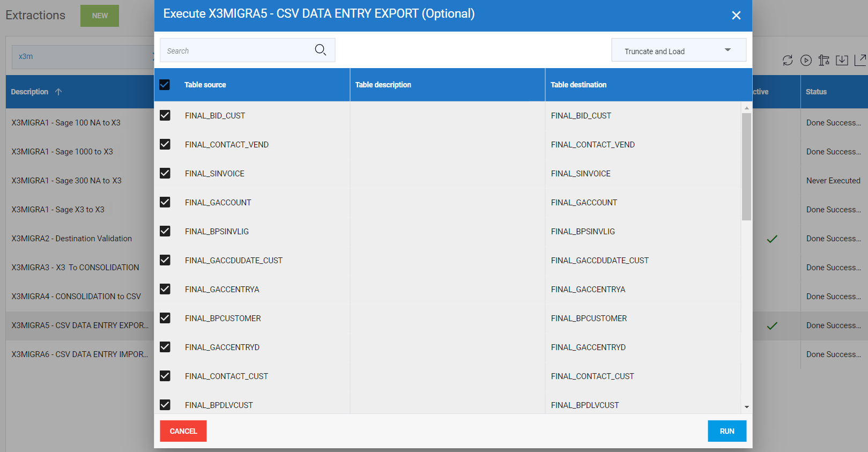
Task: Focus the Search field in the dialog
Action: tap(236, 50)
